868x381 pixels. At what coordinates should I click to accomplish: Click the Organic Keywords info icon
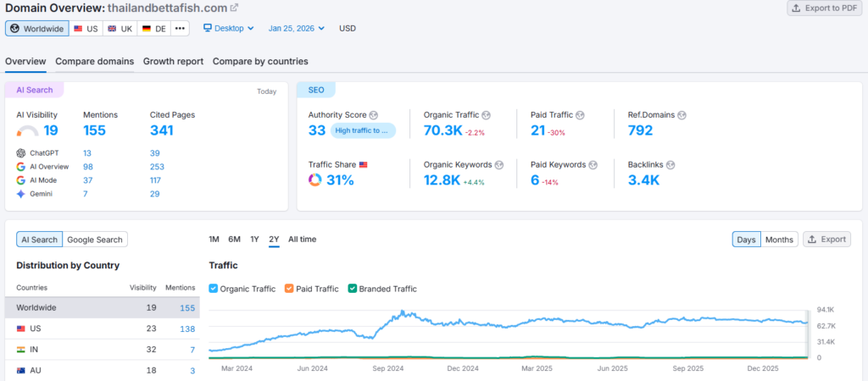tap(499, 165)
